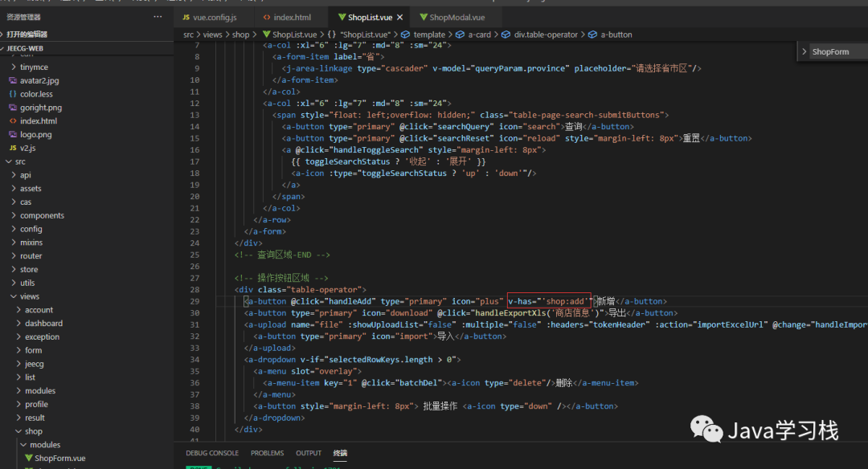Click 'shop' breadcrumb segment

240,35
